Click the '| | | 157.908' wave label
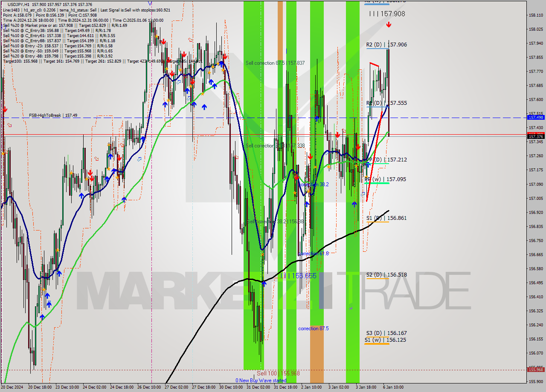The image size is (546, 392). click(387, 14)
